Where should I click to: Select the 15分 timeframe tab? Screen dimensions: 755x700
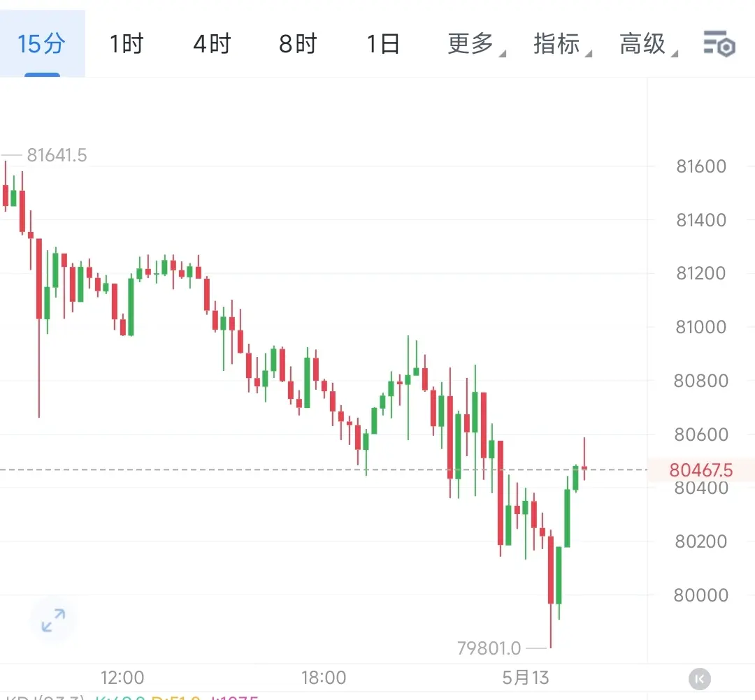[x=42, y=44]
